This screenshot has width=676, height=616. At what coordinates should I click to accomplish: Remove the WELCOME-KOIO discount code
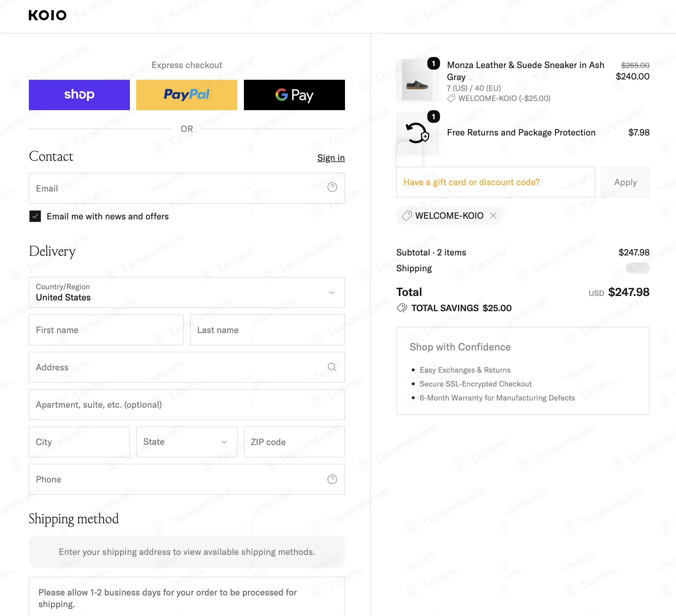click(493, 216)
